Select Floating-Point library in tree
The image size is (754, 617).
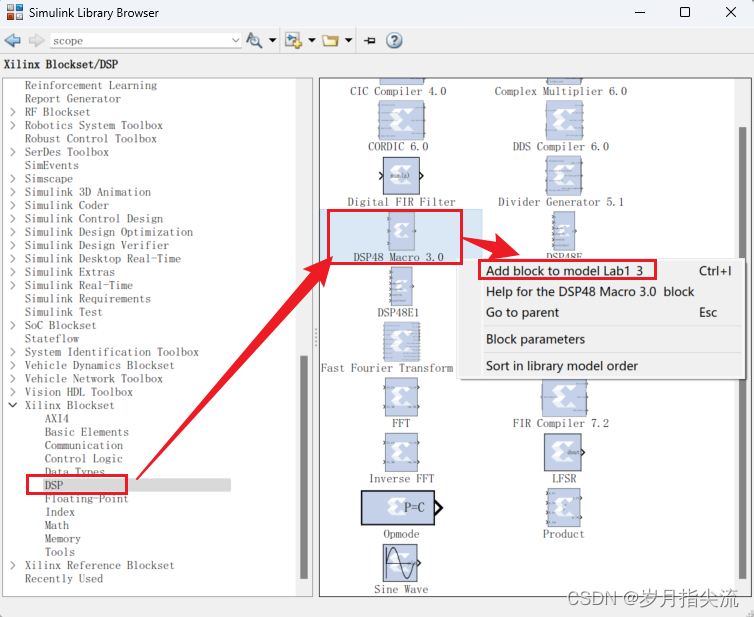pos(87,499)
